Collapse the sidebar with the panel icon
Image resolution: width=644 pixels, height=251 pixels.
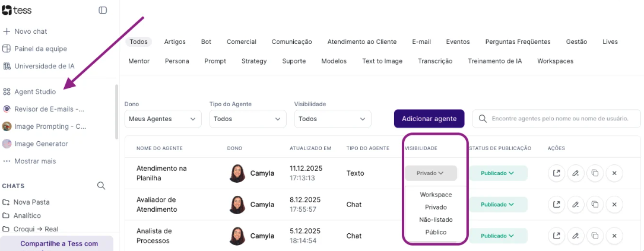[103, 10]
